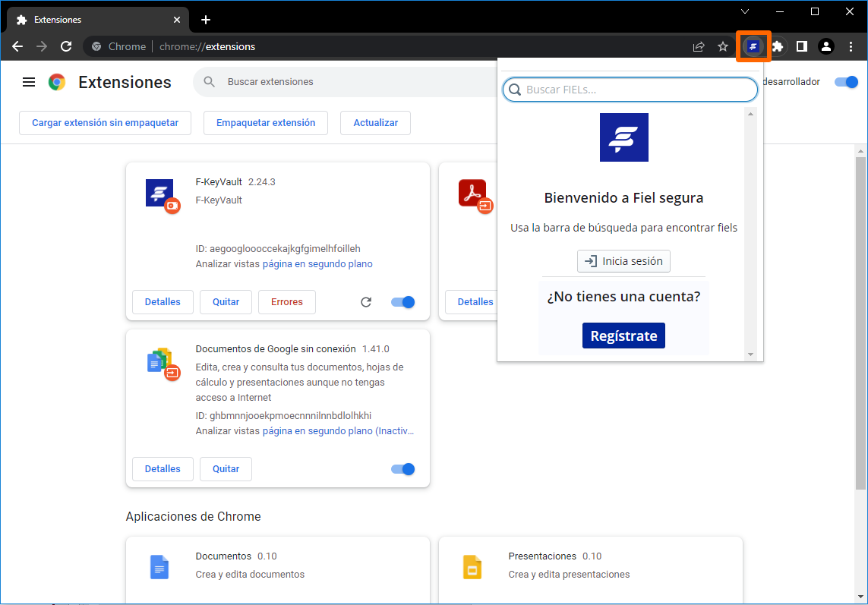Click the Adobe Acrobat extension icon
Viewport: 868px width, 605px height.
pos(472,193)
